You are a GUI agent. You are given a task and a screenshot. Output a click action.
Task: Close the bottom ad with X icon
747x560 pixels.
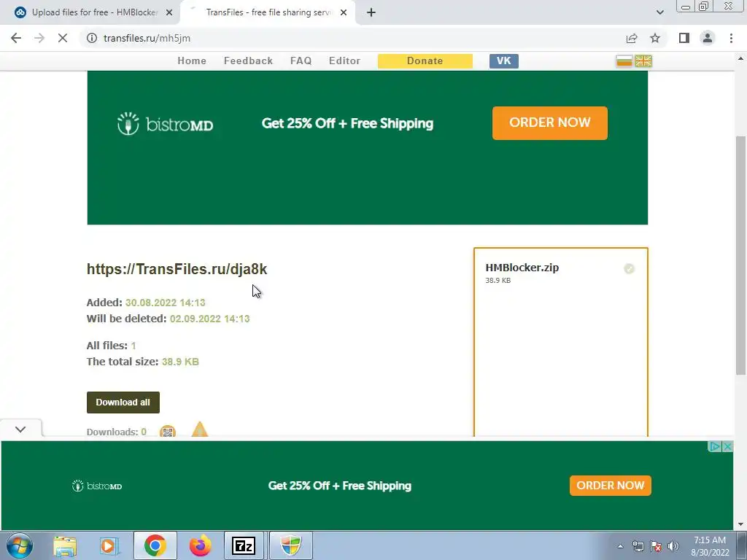click(727, 447)
